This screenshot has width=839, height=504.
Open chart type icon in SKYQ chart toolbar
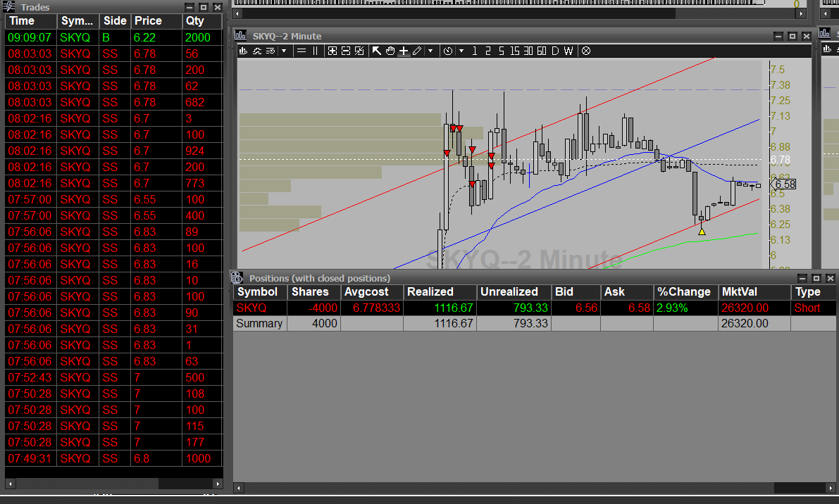[243, 51]
